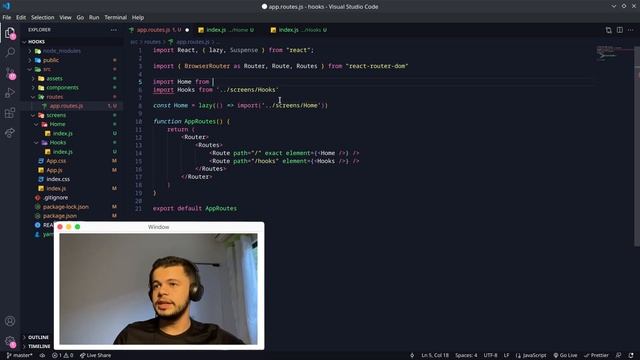Screen dimensions: 640x360
Task: Click the open changes icon in editor toolbar
Action: pos(609,30)
